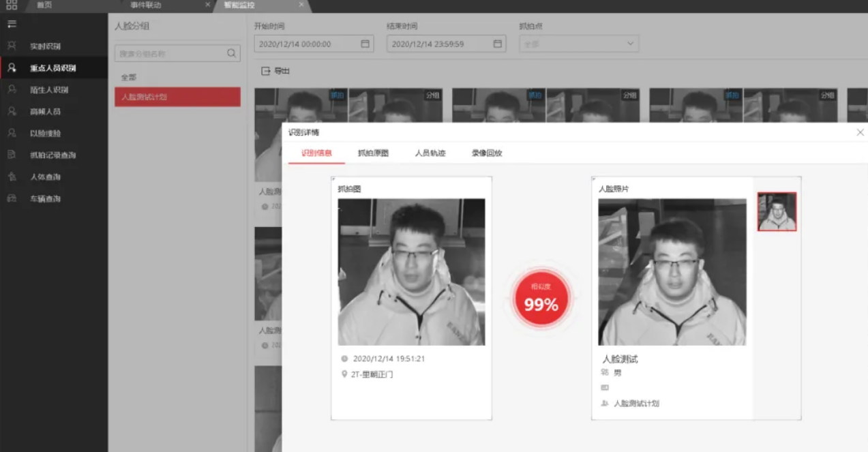Select 全部 in the face group list
Image resolution: width=868 pixels, height=452 pixels.
[x=129, y=78]
